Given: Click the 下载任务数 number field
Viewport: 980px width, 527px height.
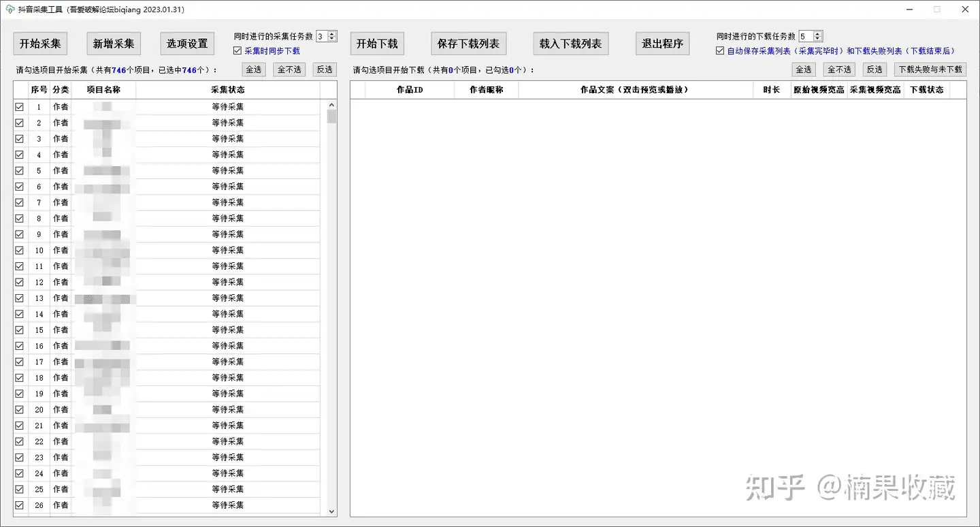Looking at the screenshot, I should (806, 37).
